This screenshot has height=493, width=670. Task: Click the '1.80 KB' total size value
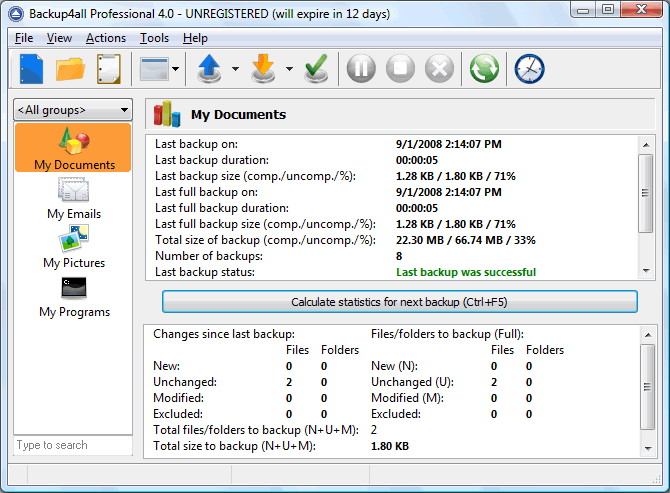tap(390, 446)
